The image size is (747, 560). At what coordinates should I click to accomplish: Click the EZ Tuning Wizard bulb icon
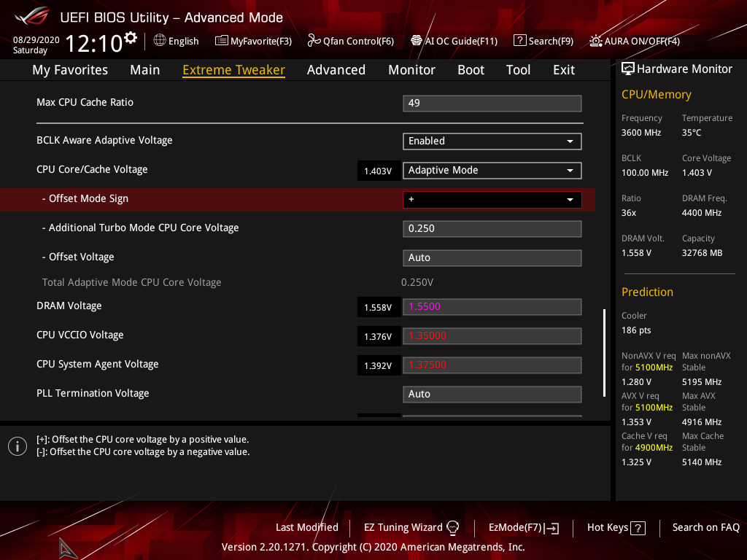pos(452,528)
